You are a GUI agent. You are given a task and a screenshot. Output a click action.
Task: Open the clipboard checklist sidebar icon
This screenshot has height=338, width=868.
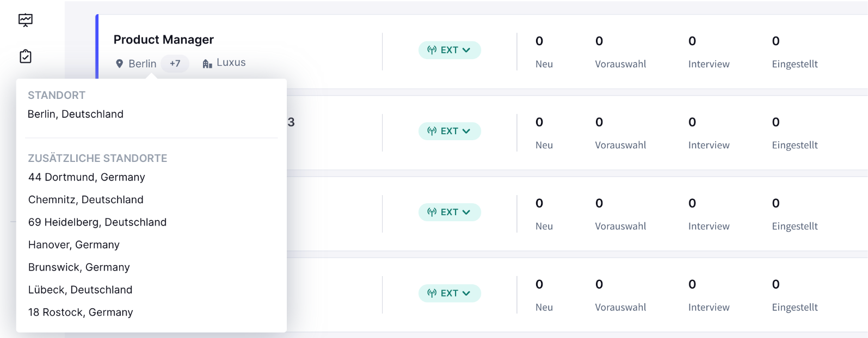click(x=26, y=57)
